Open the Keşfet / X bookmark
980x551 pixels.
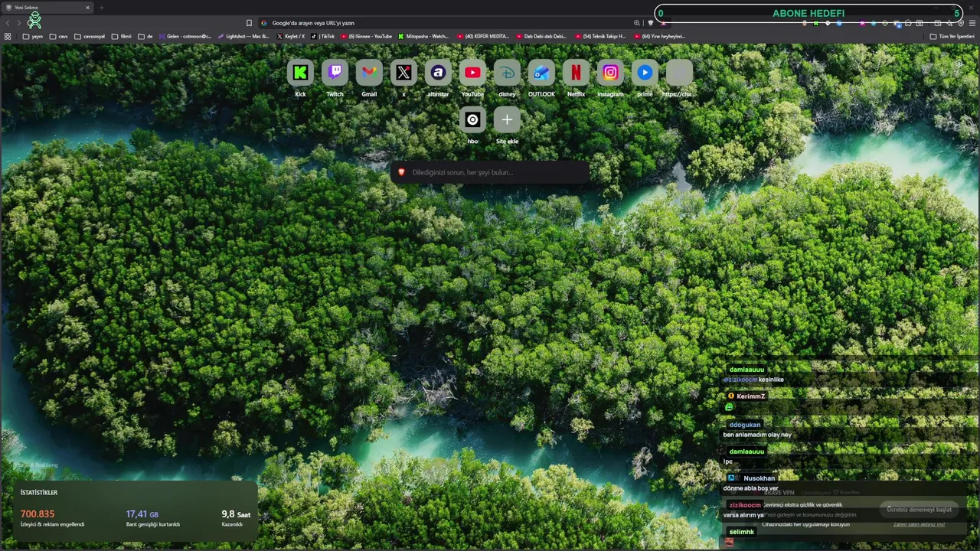click(291, 36)
